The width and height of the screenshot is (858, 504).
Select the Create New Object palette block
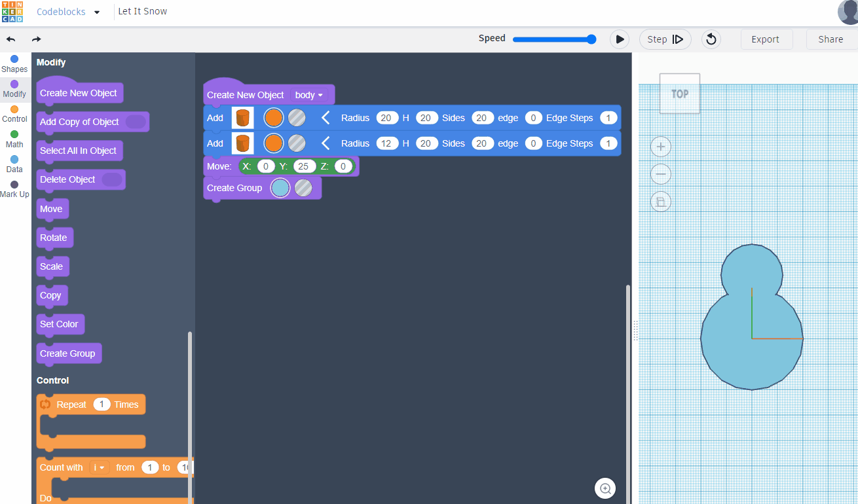[x=79, y=92]
